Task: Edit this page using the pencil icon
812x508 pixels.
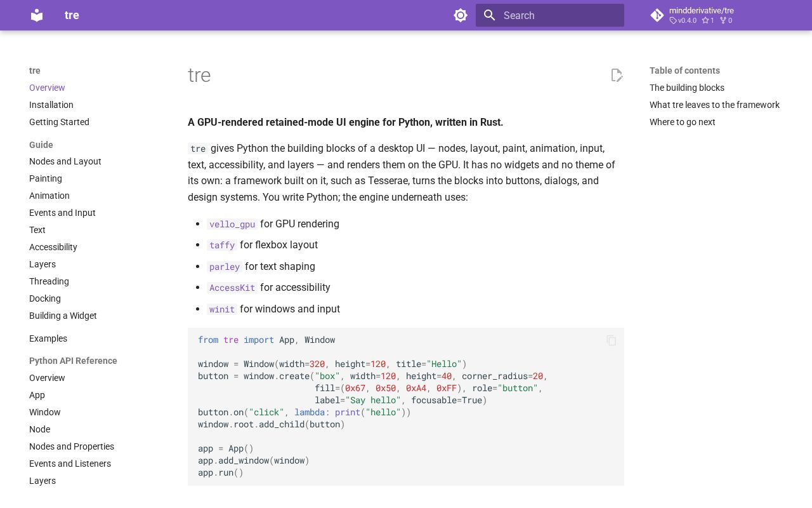Action: pyautogui.click(x=617, y=75)
